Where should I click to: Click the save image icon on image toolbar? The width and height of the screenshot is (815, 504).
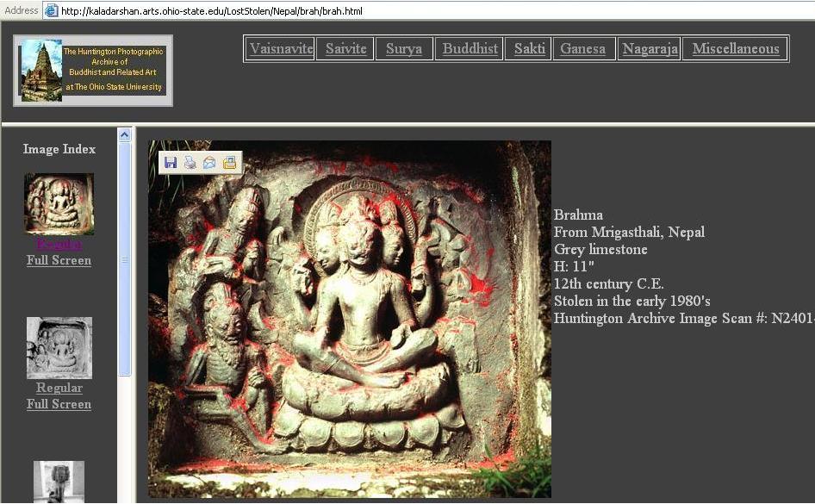(171, 163)
